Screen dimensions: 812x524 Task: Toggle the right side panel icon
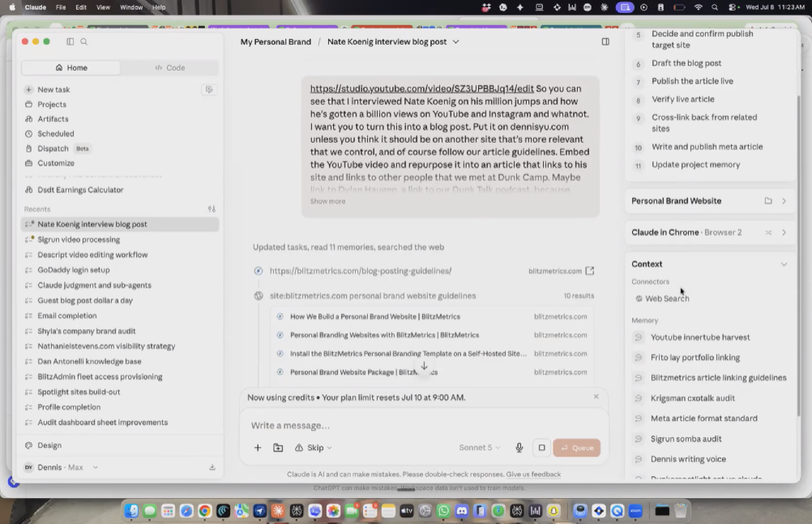(605, 41)
